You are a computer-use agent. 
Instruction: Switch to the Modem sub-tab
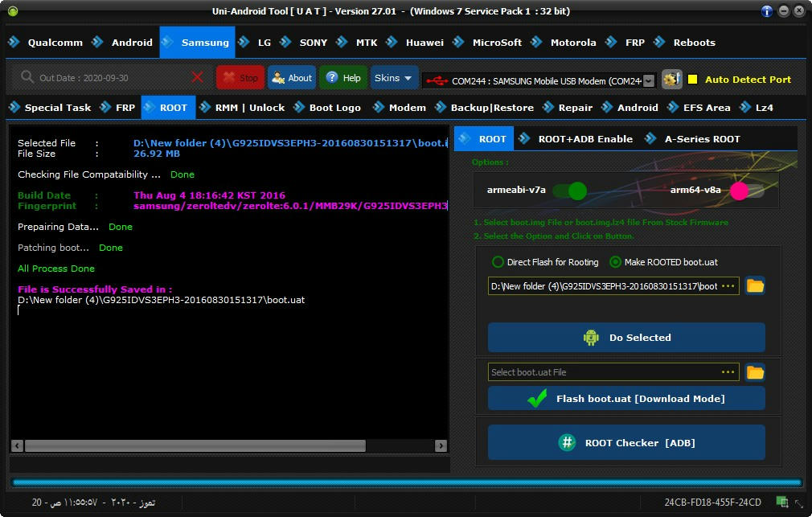pos(400,108)
